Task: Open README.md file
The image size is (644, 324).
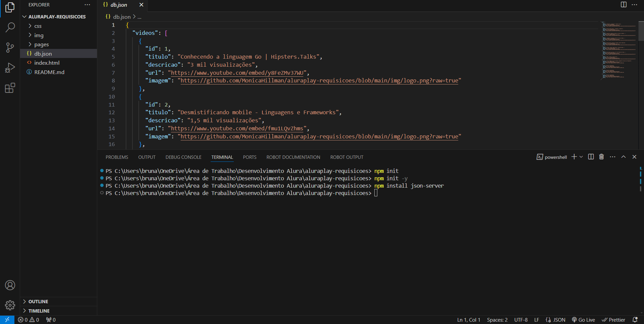Action: point(58,72)
